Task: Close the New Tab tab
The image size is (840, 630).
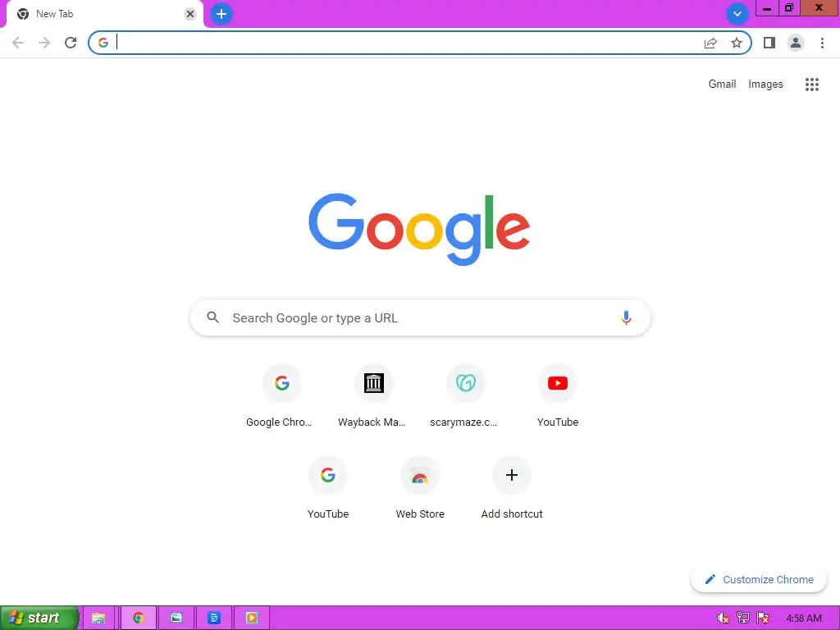Action: coord(190,14)
